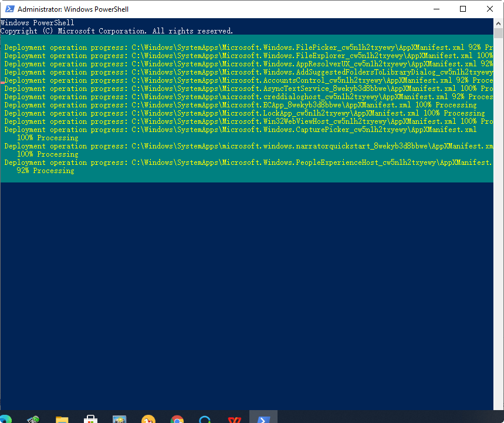
Task: Open File Explorer from the taskbar
Action: click(x=62, y=419)
